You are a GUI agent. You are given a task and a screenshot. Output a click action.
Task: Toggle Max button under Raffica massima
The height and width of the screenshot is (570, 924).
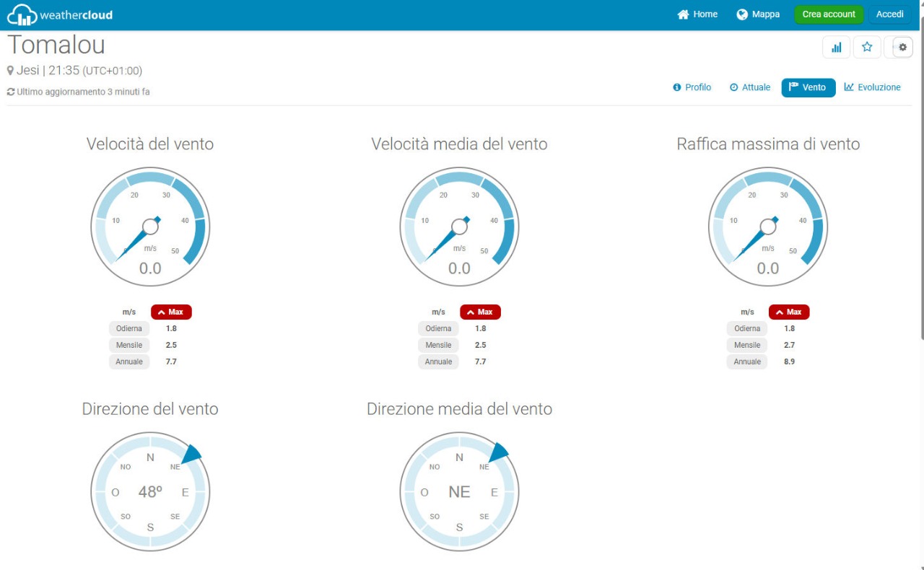click(x=789, y=312)
